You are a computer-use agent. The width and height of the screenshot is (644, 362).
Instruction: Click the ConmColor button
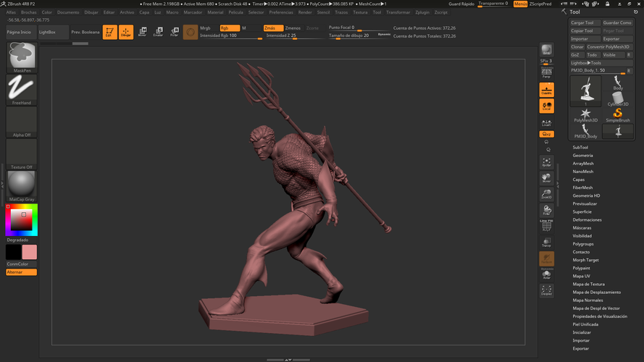point(21,264)
